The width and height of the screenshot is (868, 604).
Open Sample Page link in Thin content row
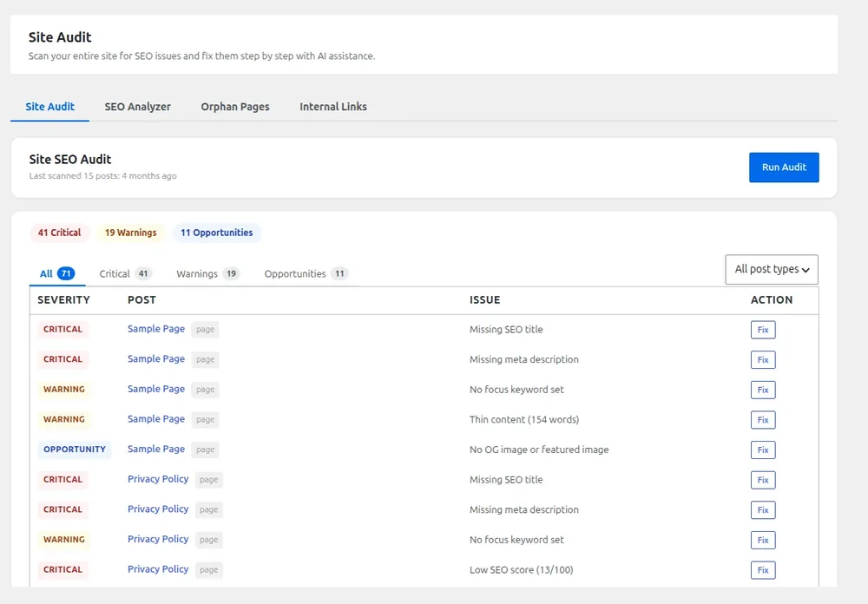156,418
